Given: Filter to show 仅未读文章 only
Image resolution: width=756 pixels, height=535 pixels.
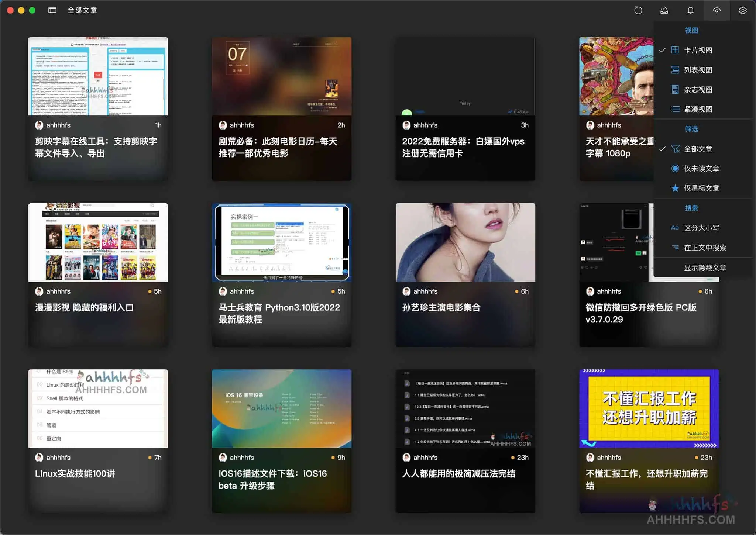Looking at the screenshot, I should click(x=701, y=168).
